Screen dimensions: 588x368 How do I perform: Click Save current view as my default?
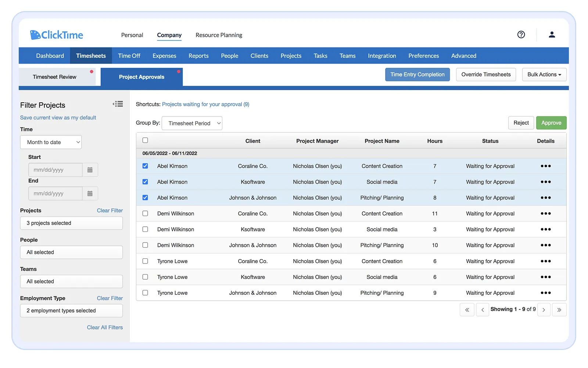(58, 118)
